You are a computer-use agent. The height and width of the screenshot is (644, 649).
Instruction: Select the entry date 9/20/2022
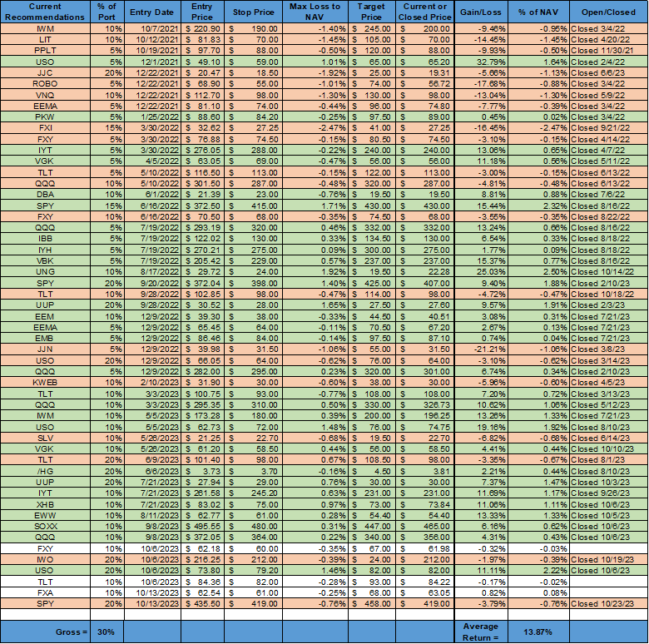click(x=152, y=283)
